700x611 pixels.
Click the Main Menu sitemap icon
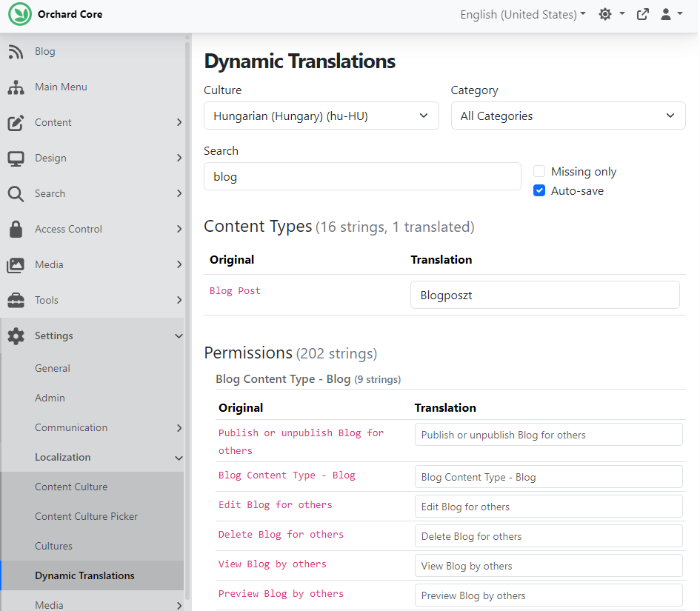(16, 87)
